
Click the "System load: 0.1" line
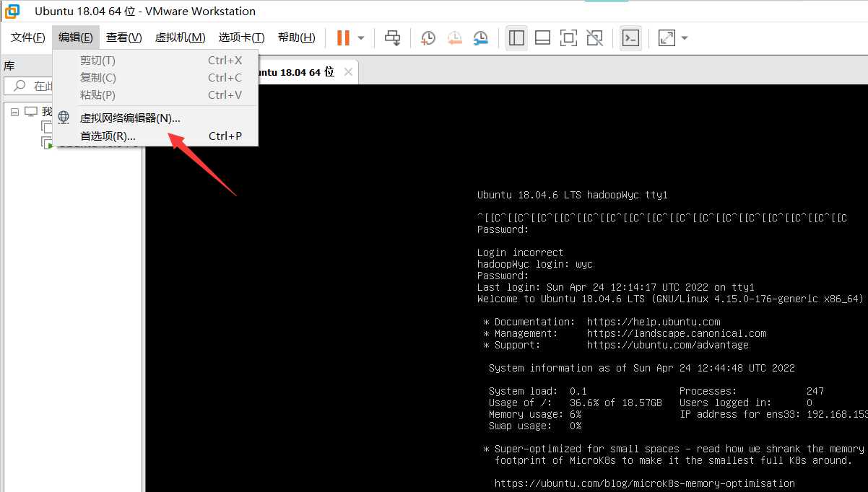tap(538, 391)
